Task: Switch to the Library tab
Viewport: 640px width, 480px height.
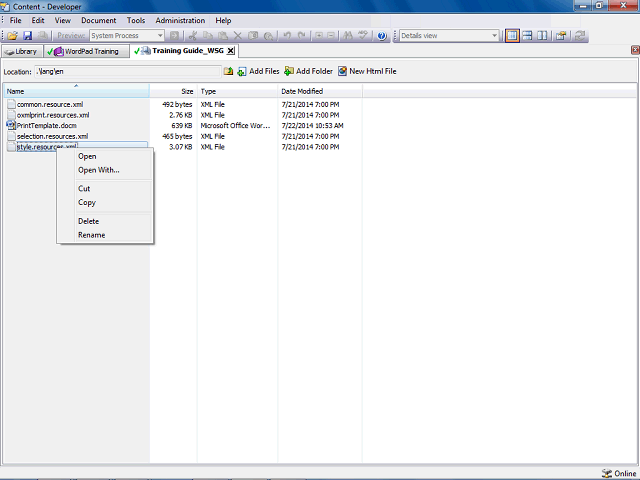Action: pos(22,51)
